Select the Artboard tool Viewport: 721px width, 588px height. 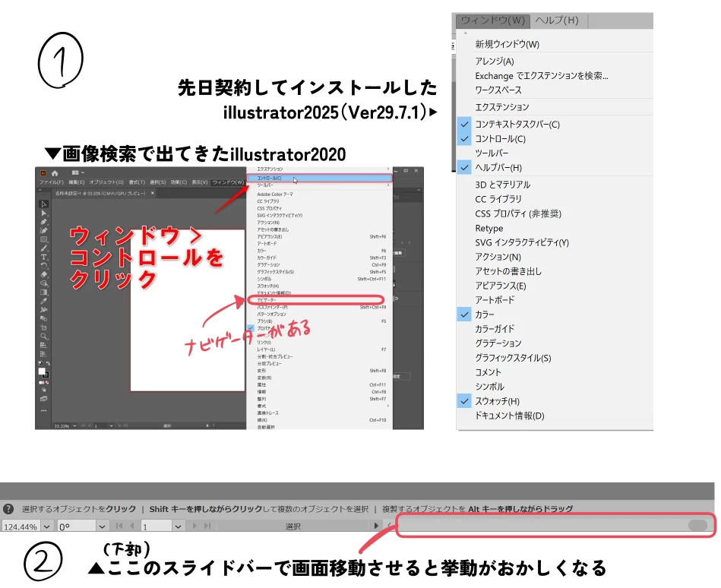point(43,327)
